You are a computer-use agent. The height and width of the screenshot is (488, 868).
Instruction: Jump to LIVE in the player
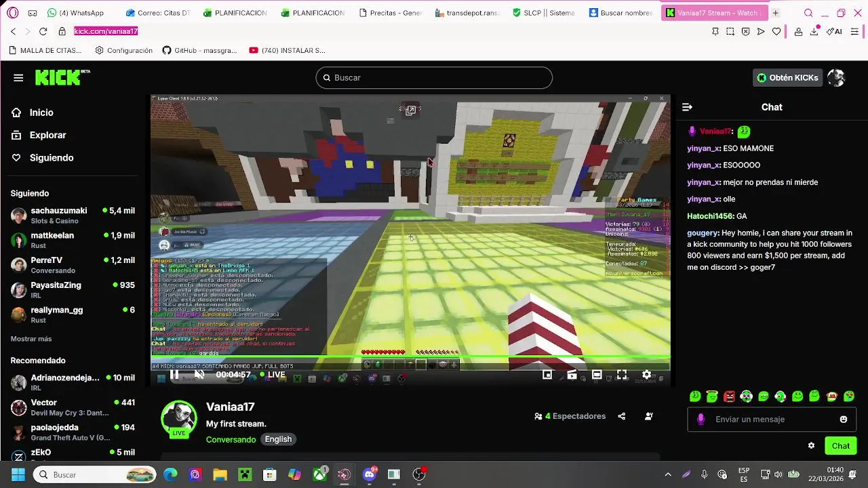(272, 374)
